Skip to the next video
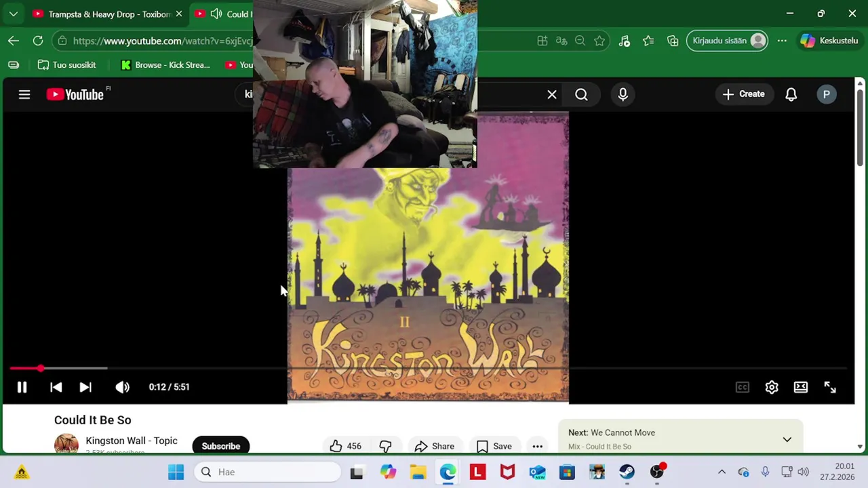Image resolution: width=868 pixels, height=488 pixels. [x=85, y=387]
